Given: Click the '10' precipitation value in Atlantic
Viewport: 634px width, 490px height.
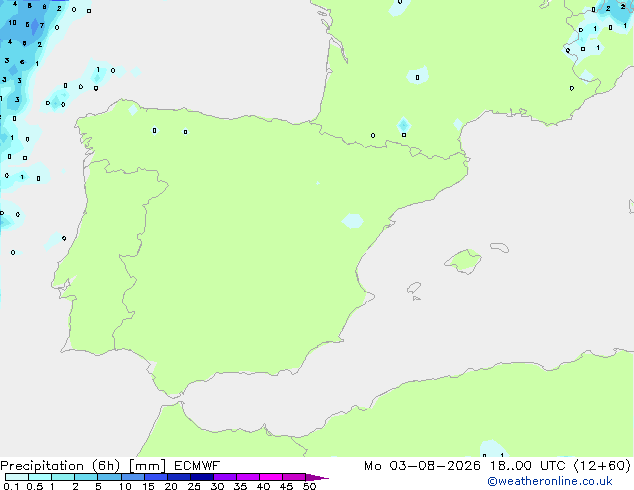Looking at the screenshot, I should (x=13, y=23).
